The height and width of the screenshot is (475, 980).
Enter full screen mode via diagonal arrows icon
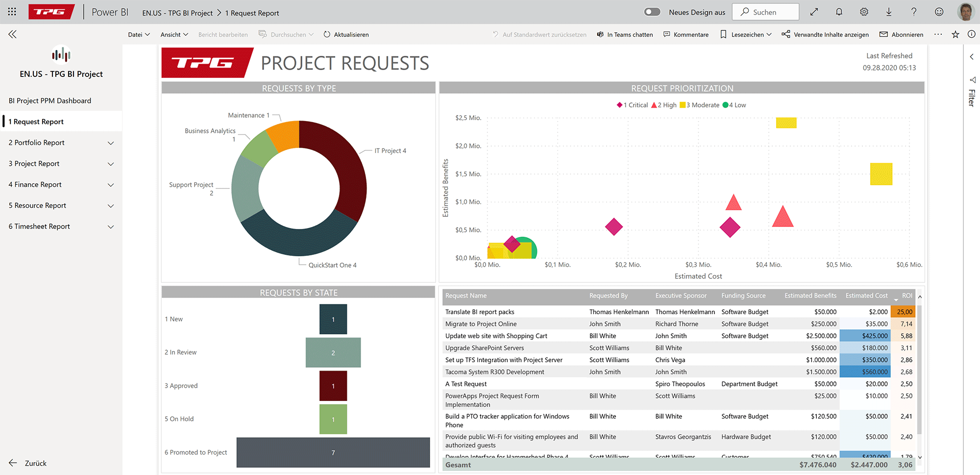(814, 11)
